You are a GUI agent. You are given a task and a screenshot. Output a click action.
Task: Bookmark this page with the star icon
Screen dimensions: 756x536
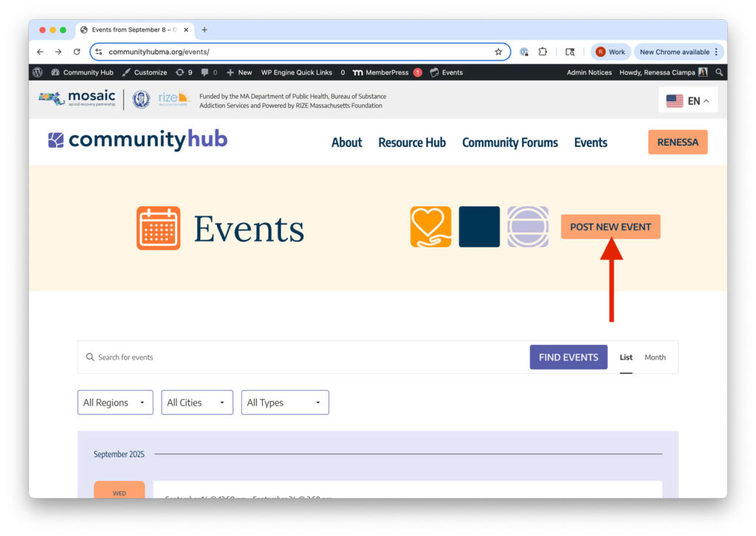coord(498,52)
